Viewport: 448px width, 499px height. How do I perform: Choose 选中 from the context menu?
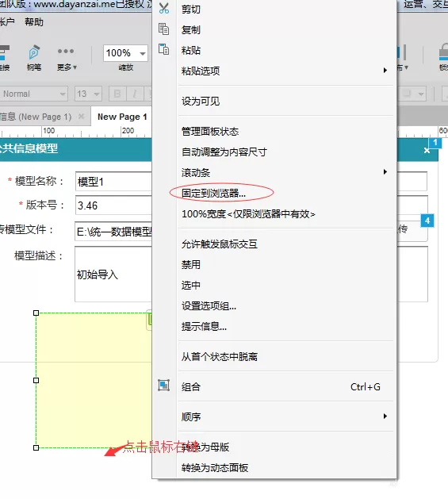[x=274, y=285]
